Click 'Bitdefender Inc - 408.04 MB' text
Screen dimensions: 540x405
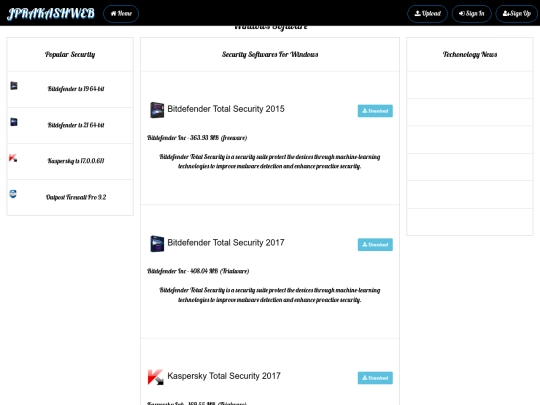[198, 271]
